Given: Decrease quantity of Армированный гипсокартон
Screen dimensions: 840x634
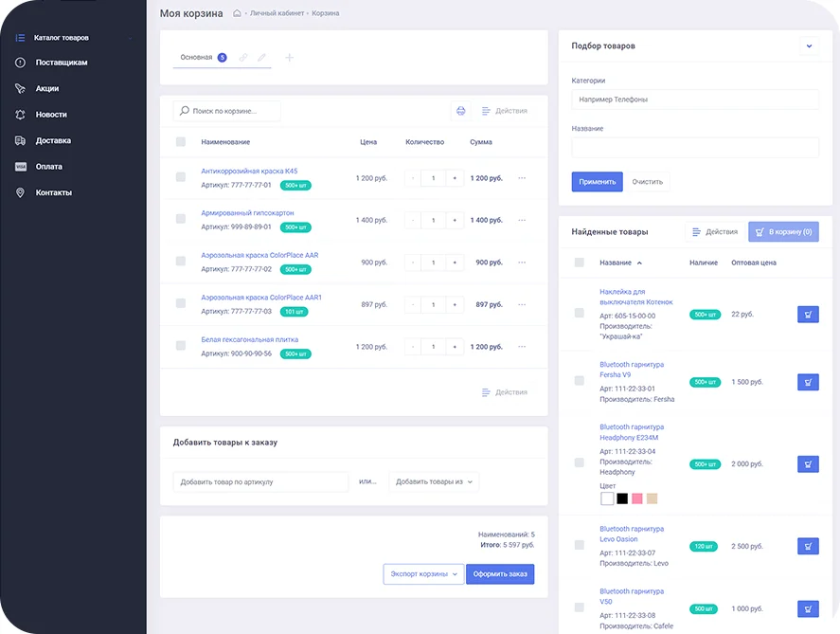Looking at the screenshot, I should click(x=413, y=220).
